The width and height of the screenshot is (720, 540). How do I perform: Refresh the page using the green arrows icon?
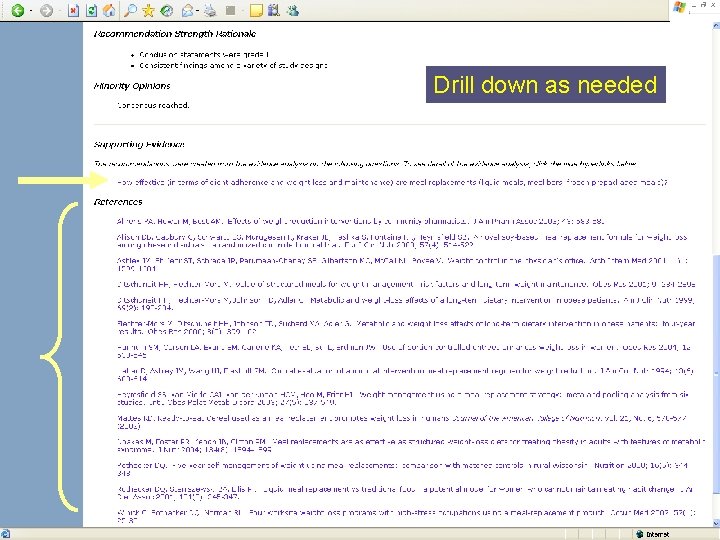(91, 10)
